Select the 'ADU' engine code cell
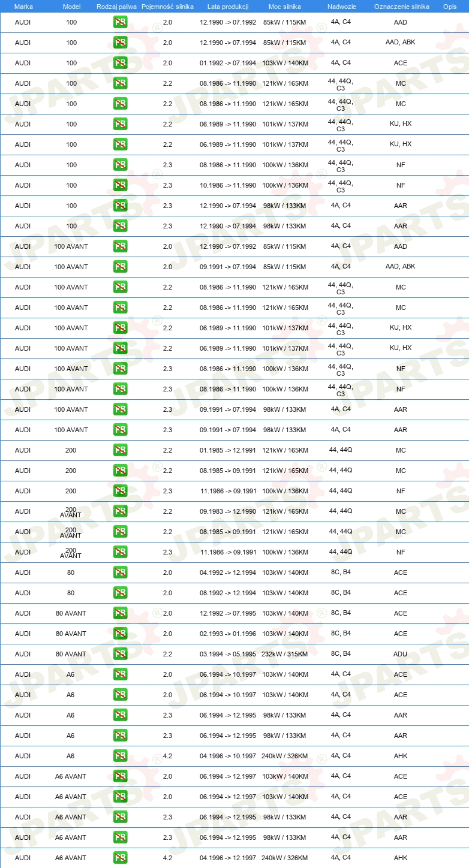This screenshot has width=469, height=868. (x=401, y=654)
